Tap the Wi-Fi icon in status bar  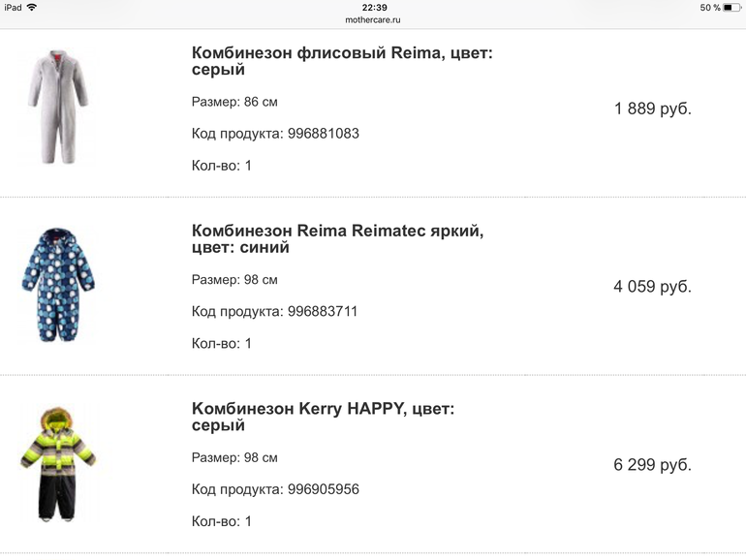coord(32,8)
